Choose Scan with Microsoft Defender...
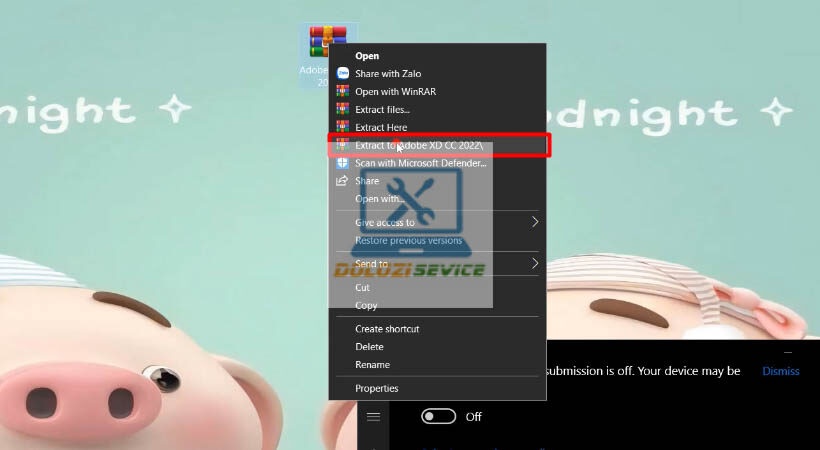This screenshot has width=820, height=450. tap(437, 163)
